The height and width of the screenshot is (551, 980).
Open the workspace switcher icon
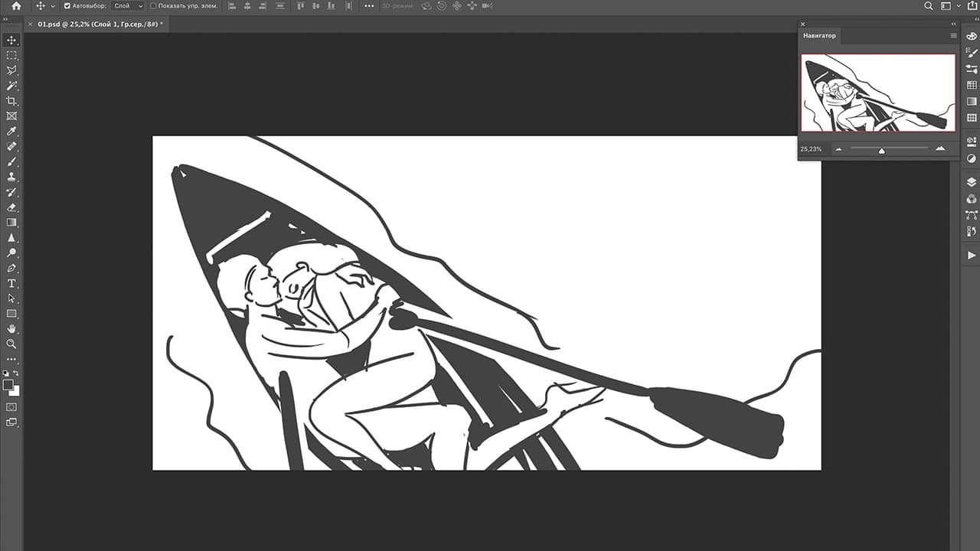(946, 5)
